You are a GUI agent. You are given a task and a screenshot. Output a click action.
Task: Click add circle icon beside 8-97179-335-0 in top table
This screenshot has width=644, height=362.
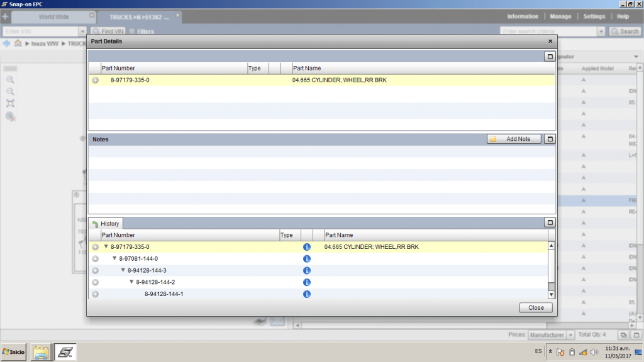click(96, 80)
